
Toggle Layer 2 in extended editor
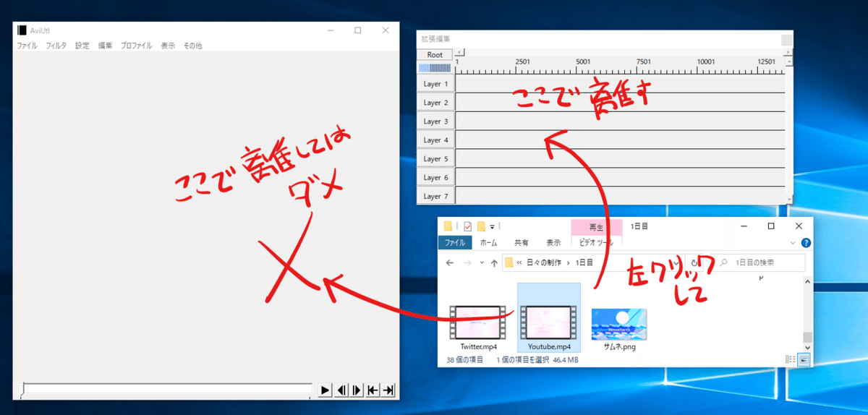[436, 103]
